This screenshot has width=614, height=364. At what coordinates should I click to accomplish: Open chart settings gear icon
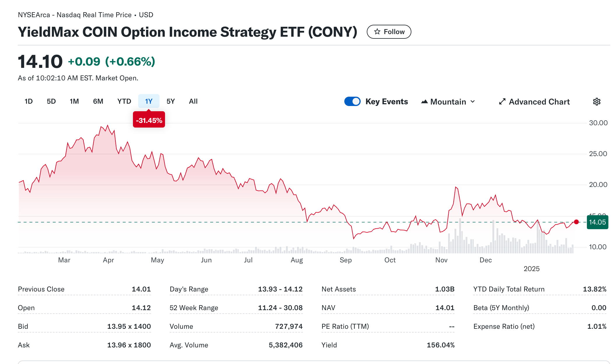click(x=597, y=102)
